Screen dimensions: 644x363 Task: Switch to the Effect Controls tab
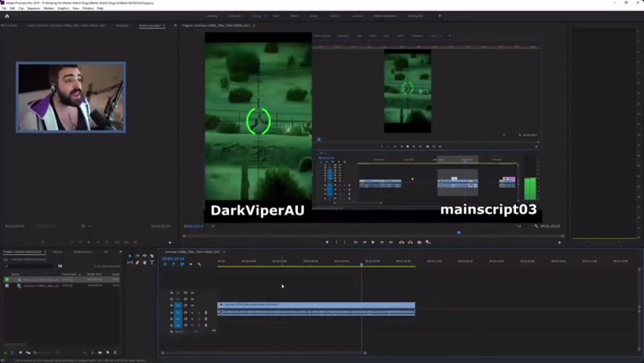pyautogui.click(x=9, y=25)
